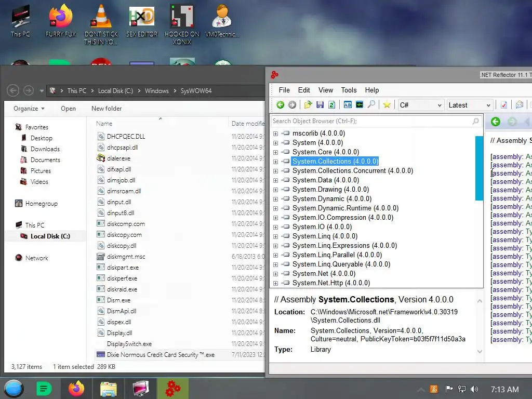The height and width of the screenshot is (399, 532).
Task: Select the dialer.exe file in Explorer
Action: [x=118, y=158]
